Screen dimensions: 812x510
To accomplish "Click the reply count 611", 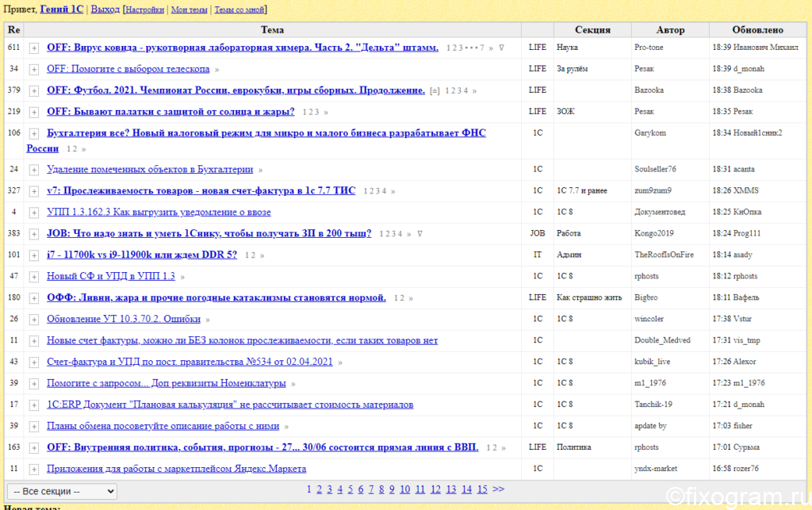I will tap(14, 47).
